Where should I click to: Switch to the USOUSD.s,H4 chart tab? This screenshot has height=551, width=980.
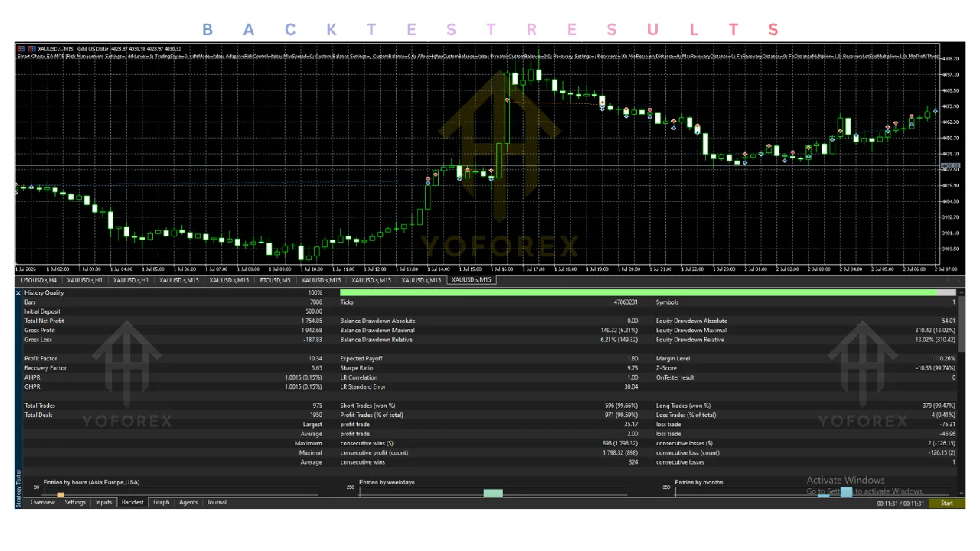pos(39,280)
